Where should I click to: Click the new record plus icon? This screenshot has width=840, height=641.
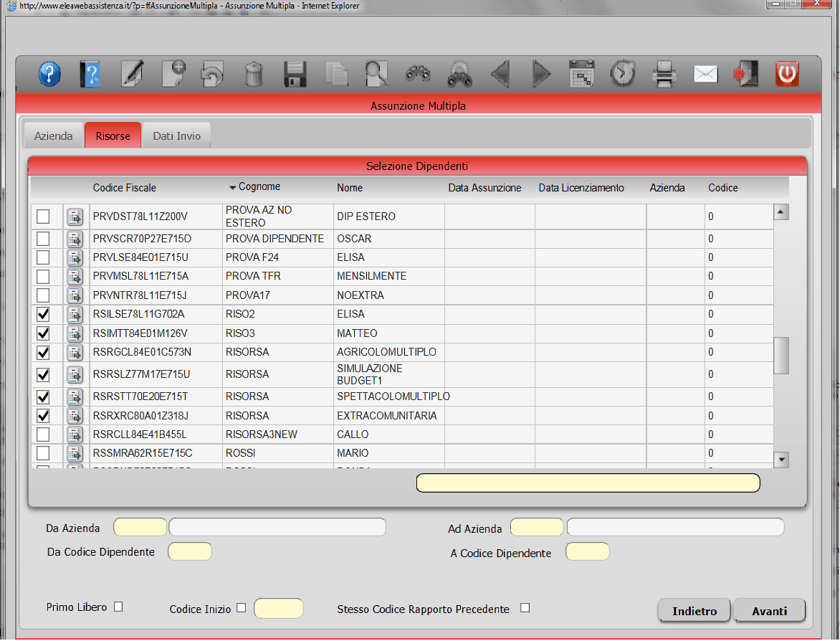point(173,74)
